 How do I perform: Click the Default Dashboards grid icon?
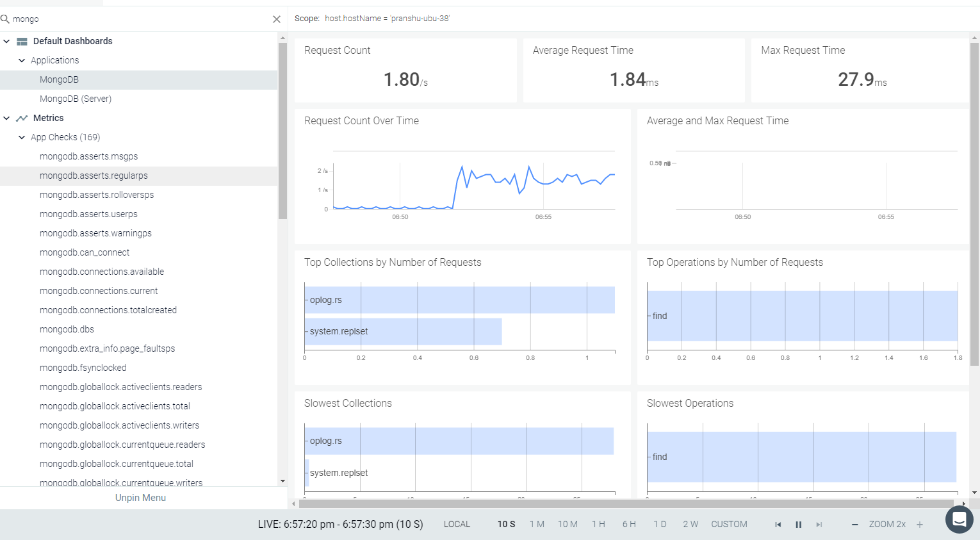click(x=22, y=42)
